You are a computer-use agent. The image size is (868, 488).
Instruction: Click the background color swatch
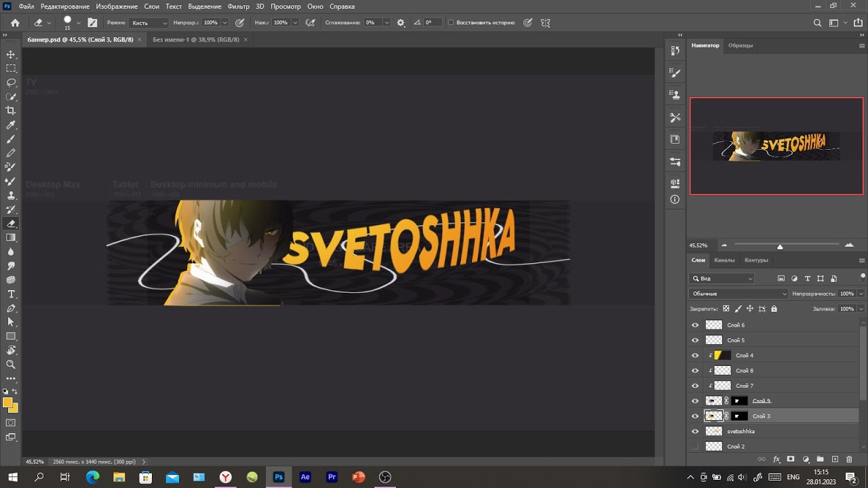pos(14,408)
